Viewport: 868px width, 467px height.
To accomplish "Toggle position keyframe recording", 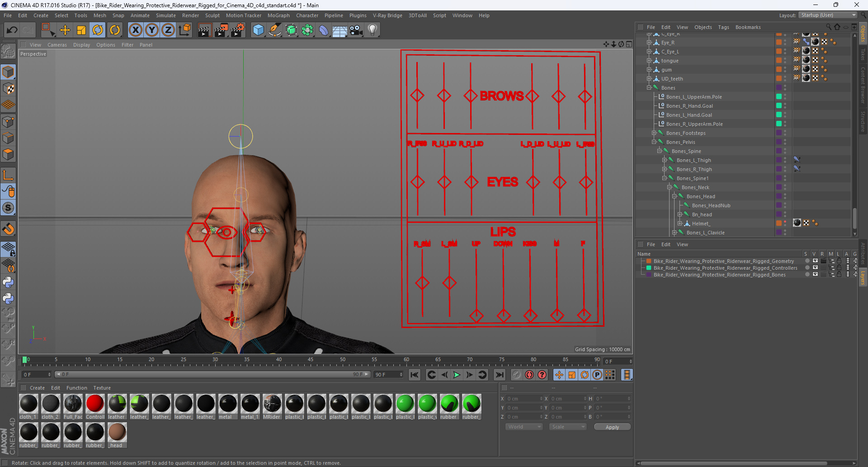I will coord(559,375).
